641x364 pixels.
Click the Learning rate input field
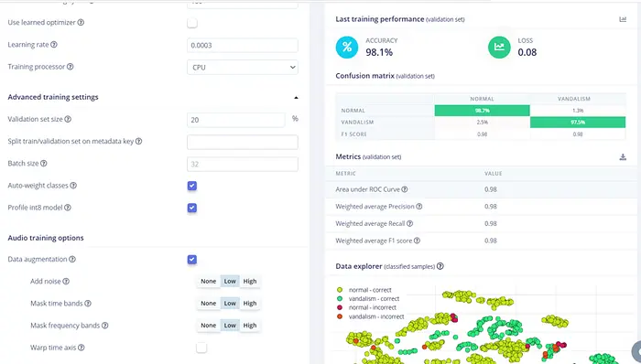coord(243,46)
